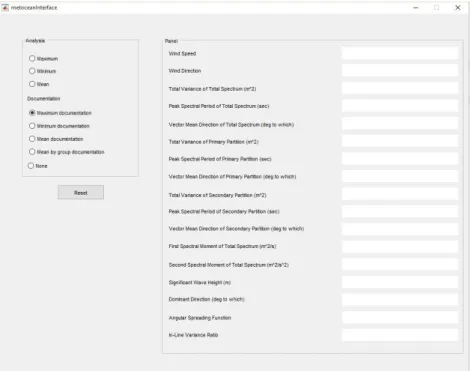Choose Maximum documentation option

32,113
